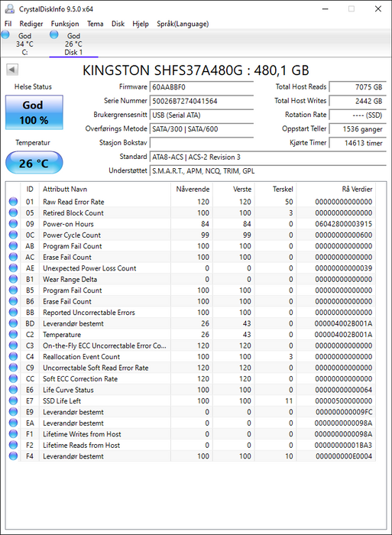The width and height of the screenshot is (392, 535).
Task: Click status icon for Life Curve Status
Action: 13,390
